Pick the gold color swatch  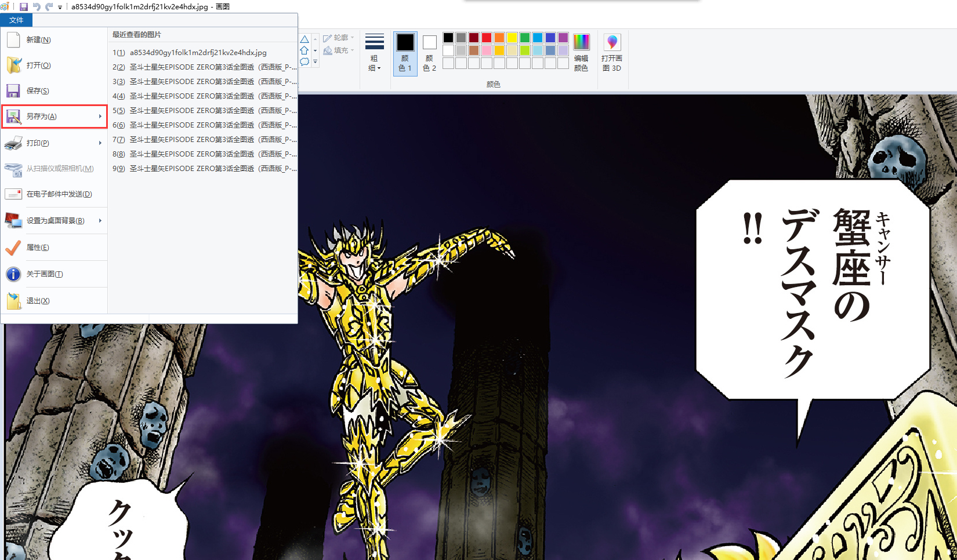(499, 50)
